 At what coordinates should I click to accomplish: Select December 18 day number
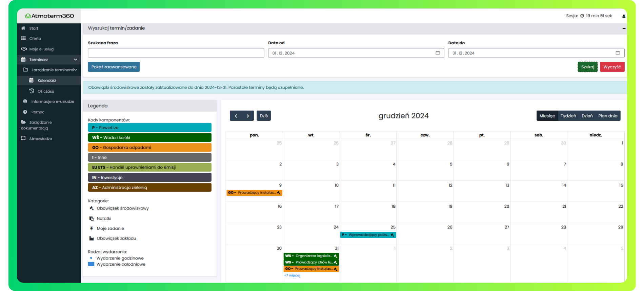click(x=393, y=206)
